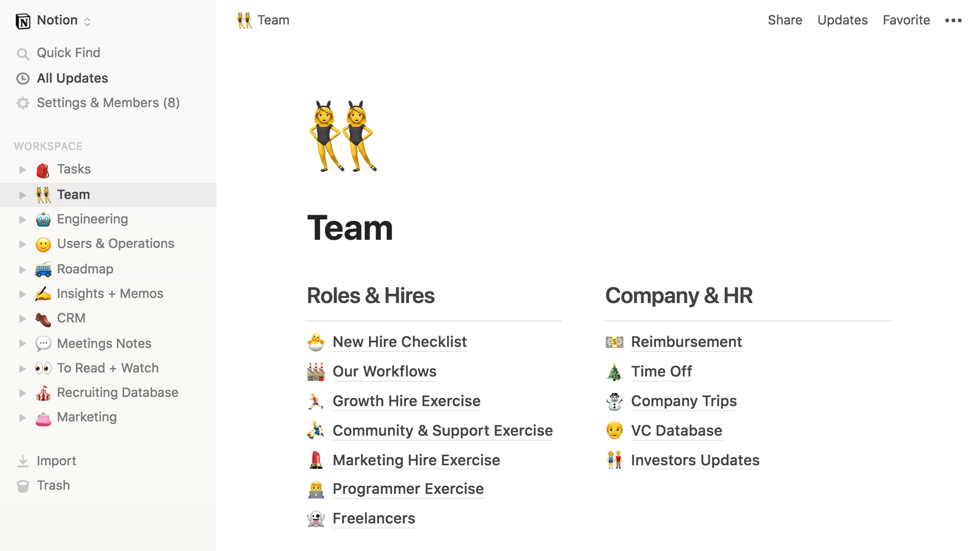Click the Roadmap bus icon
The image size is (980, 551).
(x=42, y=268)
